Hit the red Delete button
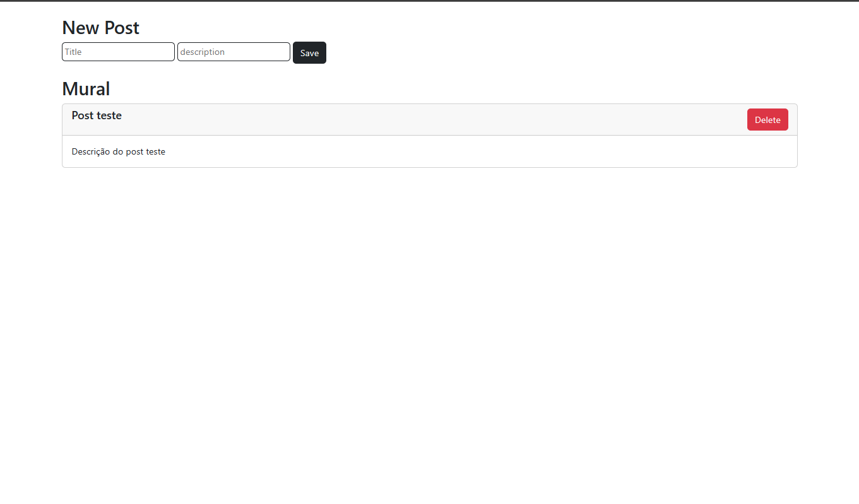This screenshot has width=859, height=504. click(767, 120)
